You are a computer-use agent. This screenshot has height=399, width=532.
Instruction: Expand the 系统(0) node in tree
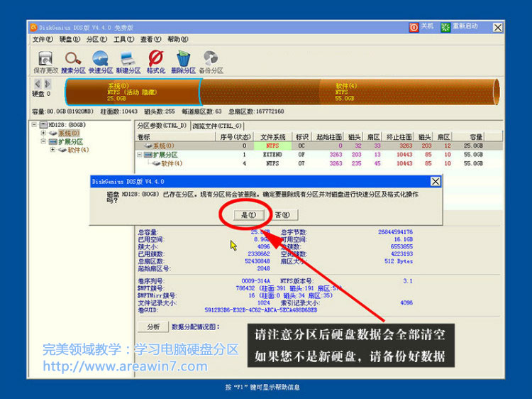click(43, 133)
